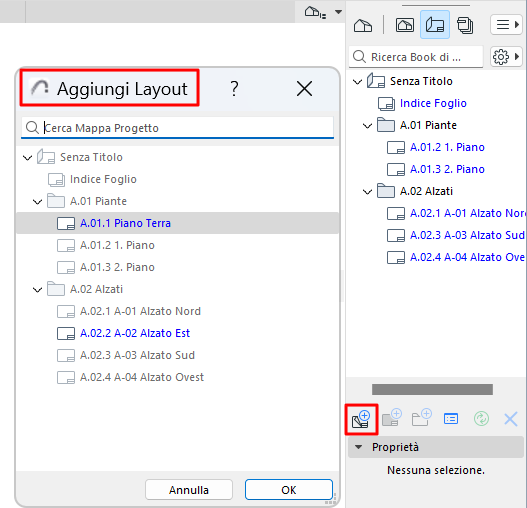Click Nessuna selezione text in Proprietà

[x=436, y=470]
